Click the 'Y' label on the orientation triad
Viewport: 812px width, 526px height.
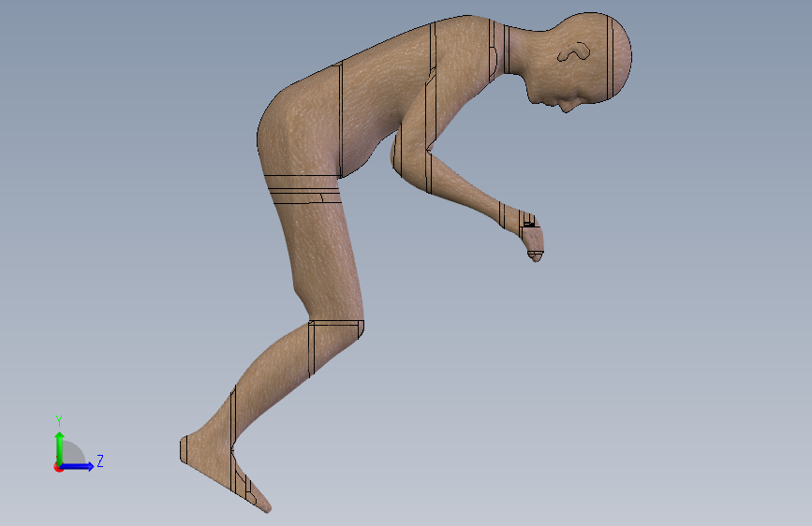pyautogui.click(x=59, y=421)
